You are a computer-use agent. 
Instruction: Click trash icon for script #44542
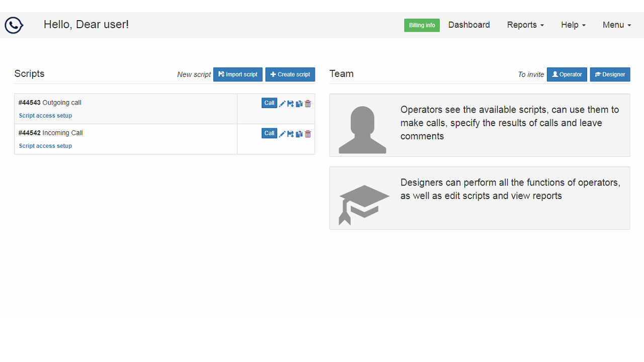click(308, 134)
